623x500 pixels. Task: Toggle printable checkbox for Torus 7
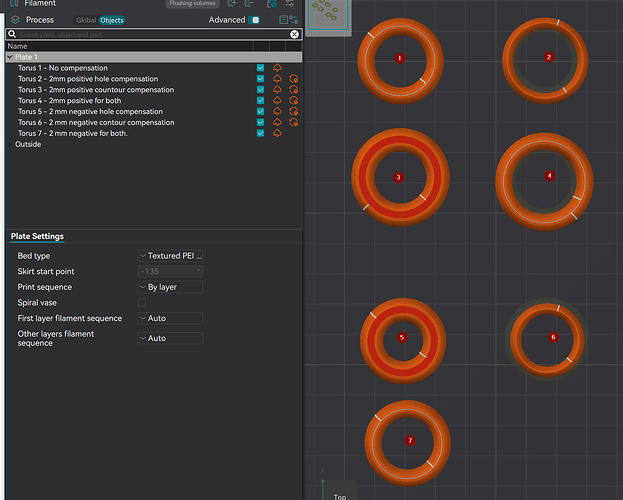coord(261,133)
